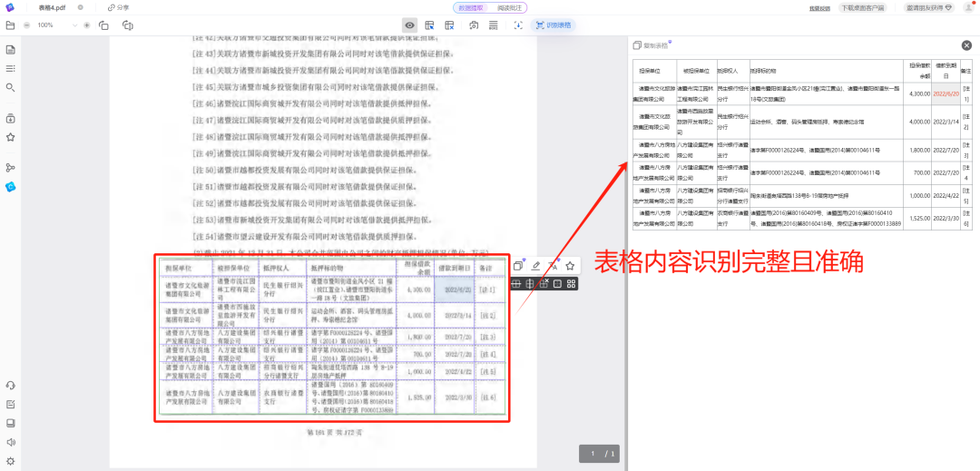Image resolution: width=980 pixels, height=471 pixels.
Task: Click the 2022/3/14 cell in results table
Action: pyautogui.click(x=946, y=122)
